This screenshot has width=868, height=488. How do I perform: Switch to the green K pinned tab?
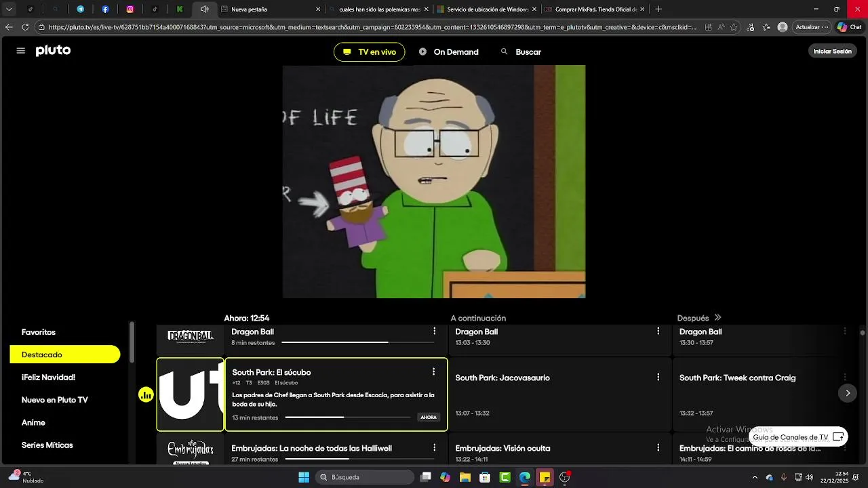point(180,9)
